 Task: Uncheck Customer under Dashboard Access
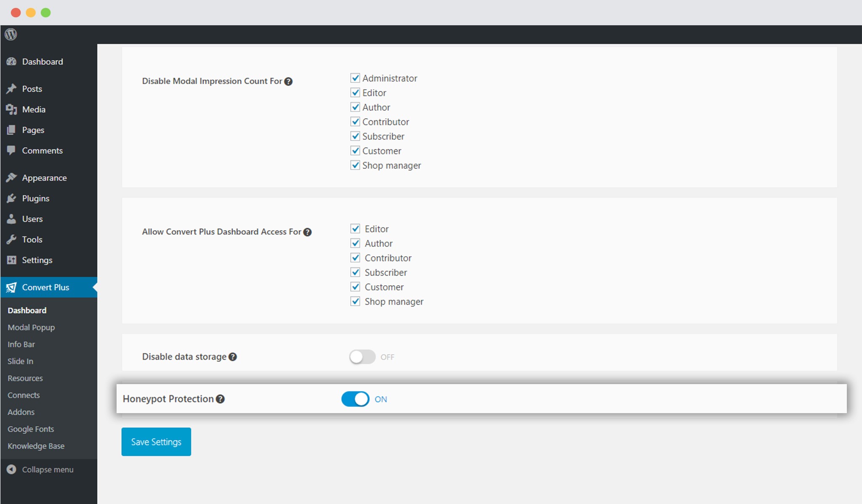pyautogui.click(x=355, y=287)
